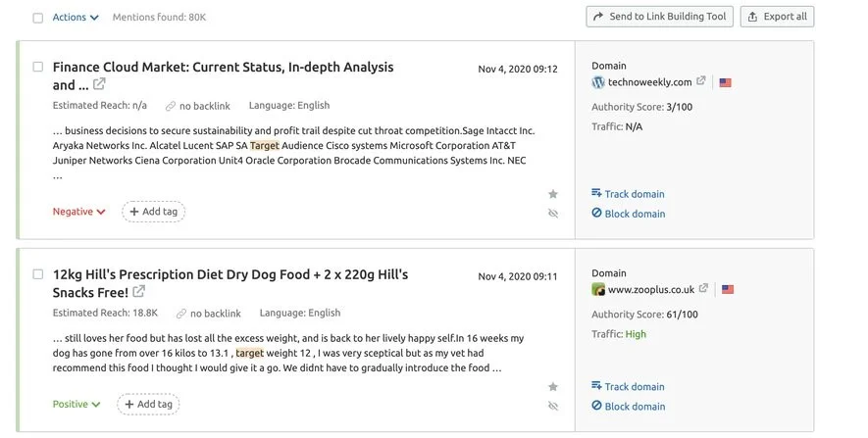868x438 pixels.
Task: Click the no backlink chain icon in first mention
Action: (171, 106)
